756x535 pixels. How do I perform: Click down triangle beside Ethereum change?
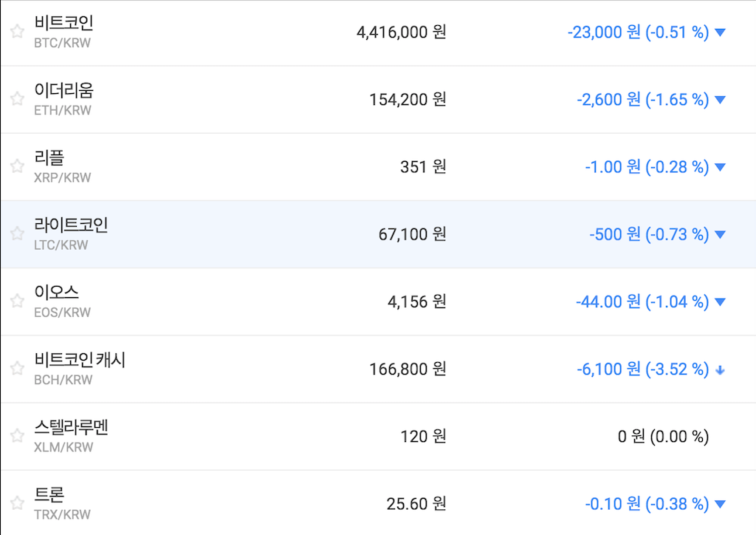(721, 100)
